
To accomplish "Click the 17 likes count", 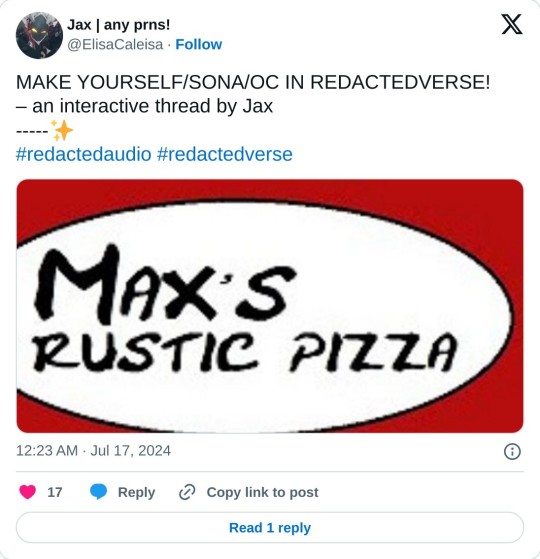I will 55,492.
